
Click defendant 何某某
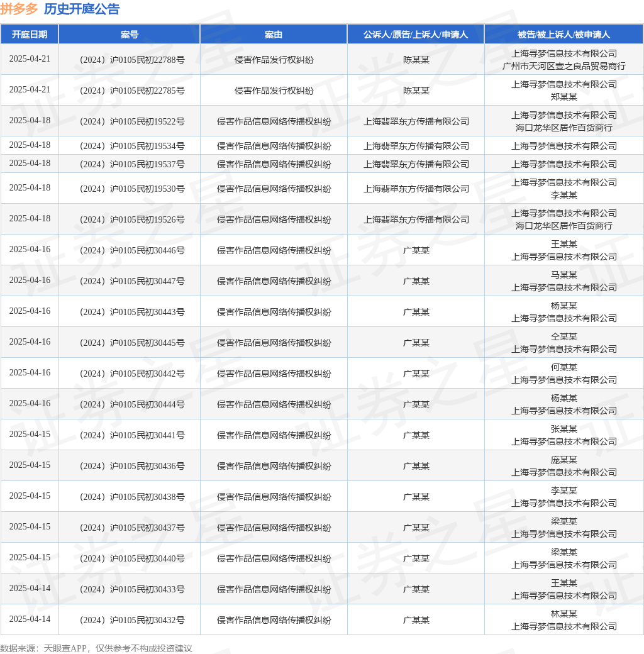pos(564,367)
